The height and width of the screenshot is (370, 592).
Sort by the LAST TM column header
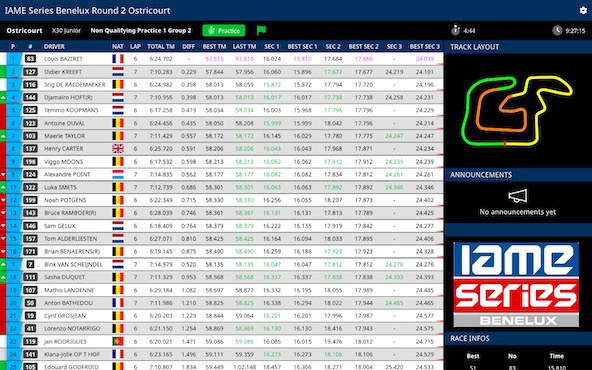[244, 46]
